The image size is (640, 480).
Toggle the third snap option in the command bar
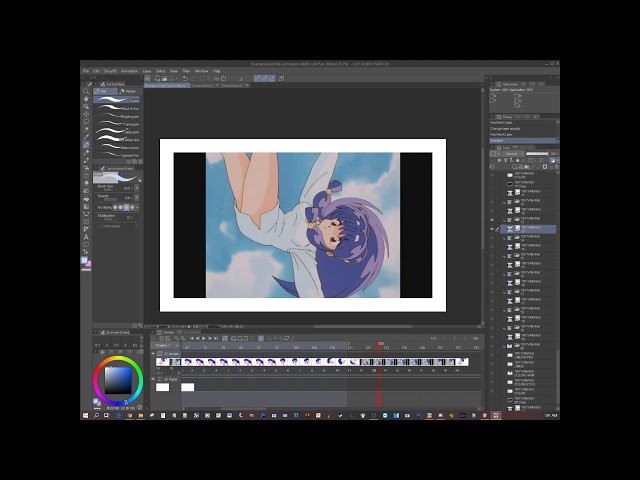[x=271, y=78]
